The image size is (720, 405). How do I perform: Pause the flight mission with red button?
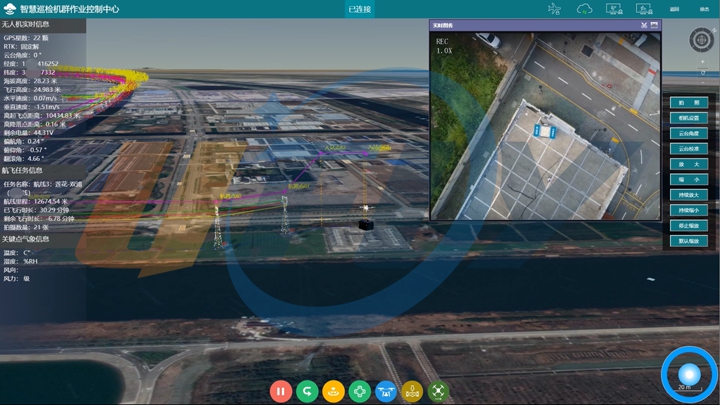pyautogui.click(x=281, y=392)
